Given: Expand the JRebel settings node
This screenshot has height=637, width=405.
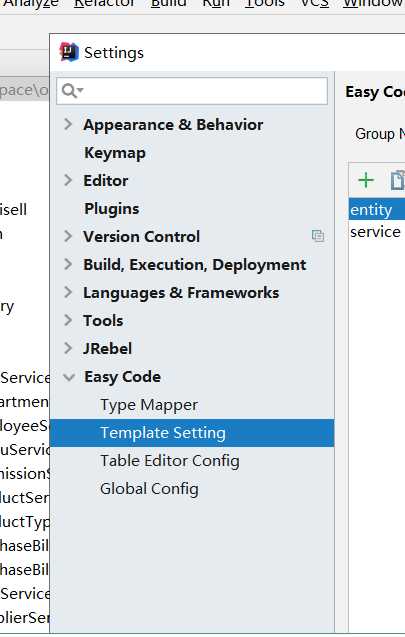Looking at the screenshot, I should point(68,349).
